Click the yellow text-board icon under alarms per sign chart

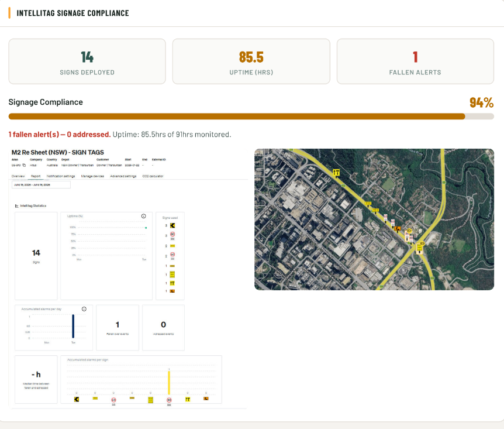[150, 400]
